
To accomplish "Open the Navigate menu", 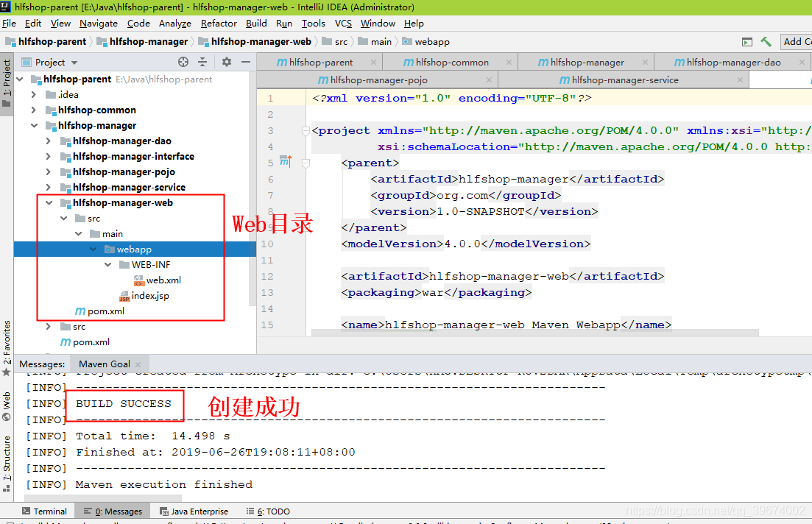I will 99,24.
